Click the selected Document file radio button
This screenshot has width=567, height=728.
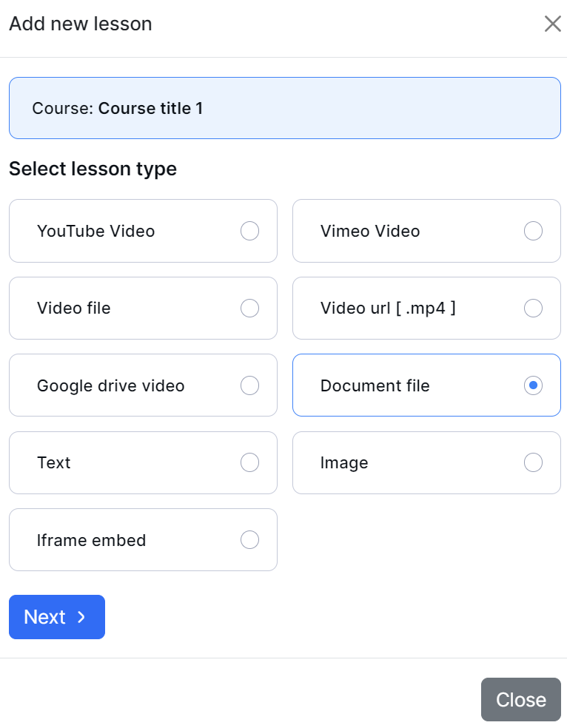[x=533, y=385]
